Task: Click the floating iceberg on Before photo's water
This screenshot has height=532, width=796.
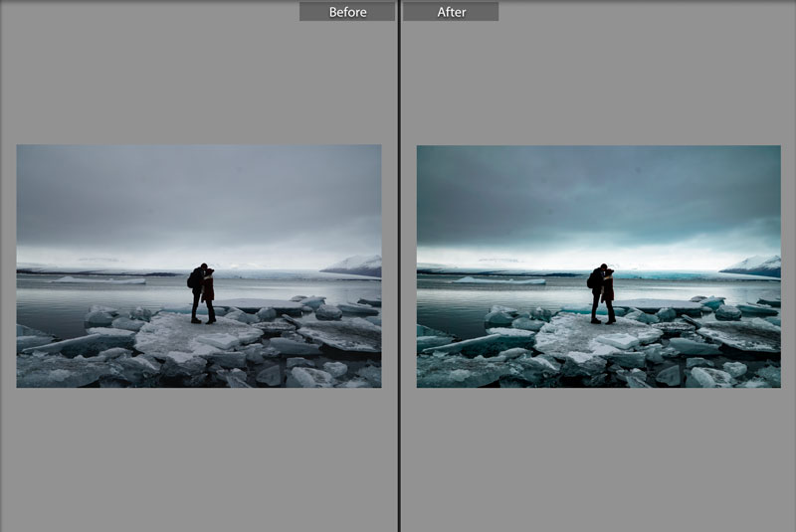Action: pos(98,280)
